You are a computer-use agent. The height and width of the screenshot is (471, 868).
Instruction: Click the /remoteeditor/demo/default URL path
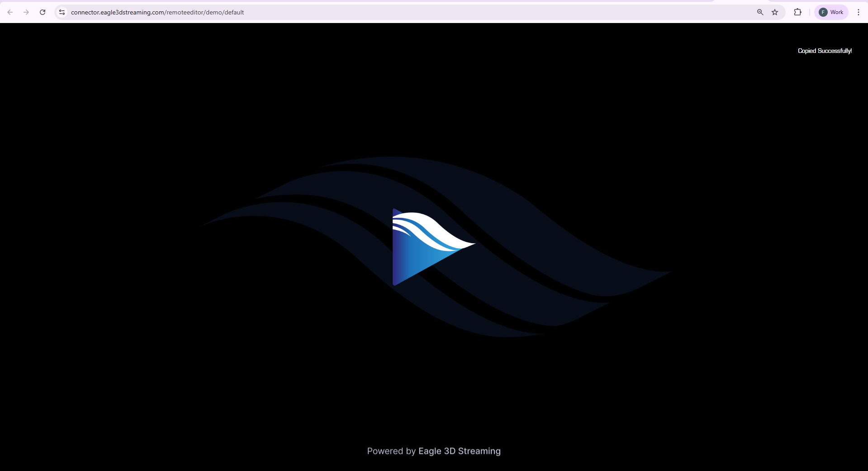click(x=205, y=12)
